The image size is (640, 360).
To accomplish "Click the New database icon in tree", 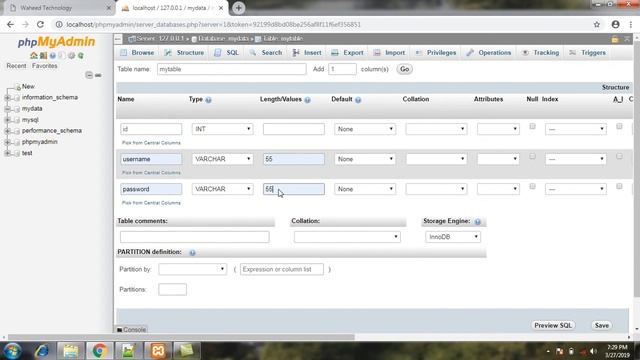I will click(x=18, y=87).
